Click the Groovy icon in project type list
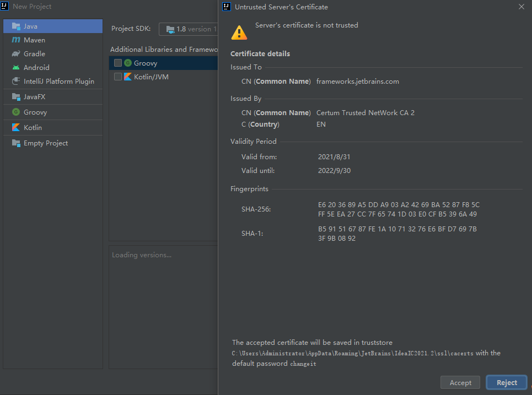Viewport: 532px width, 395px height. click(16, 112)
